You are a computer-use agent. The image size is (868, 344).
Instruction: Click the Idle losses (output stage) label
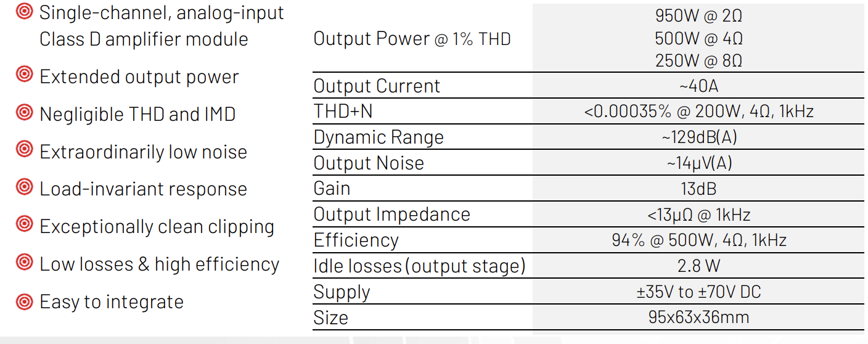pos(419,266)
